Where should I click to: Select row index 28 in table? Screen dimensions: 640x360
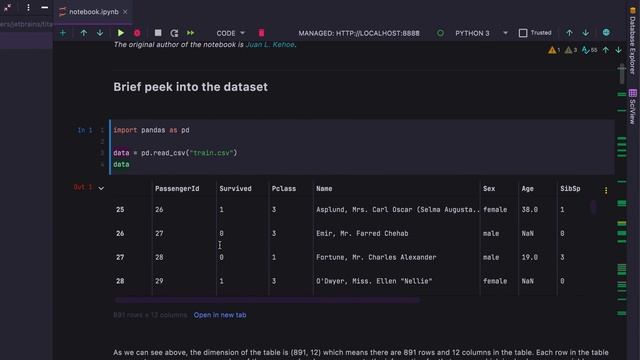(120, 281)
